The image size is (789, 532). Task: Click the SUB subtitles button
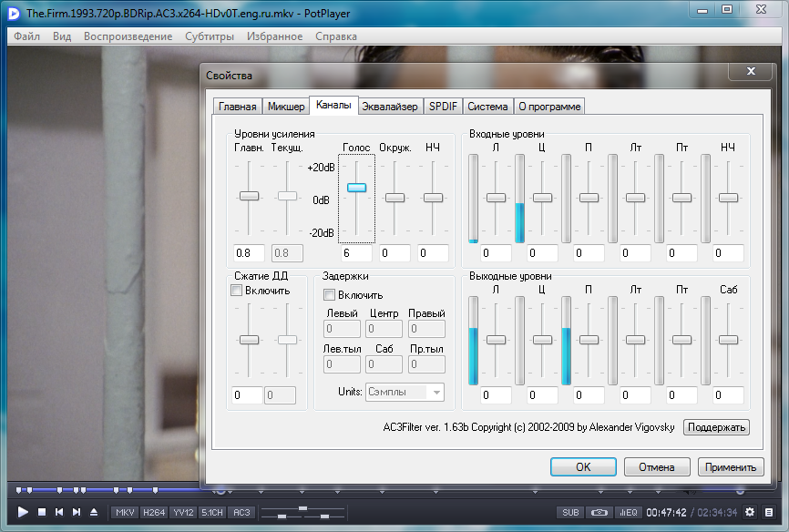coord(570,512)
